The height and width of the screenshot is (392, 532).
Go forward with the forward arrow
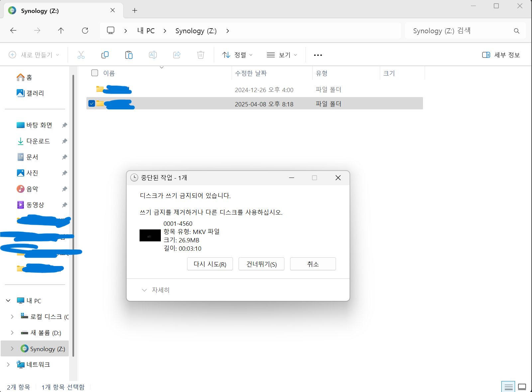(37, 31)
